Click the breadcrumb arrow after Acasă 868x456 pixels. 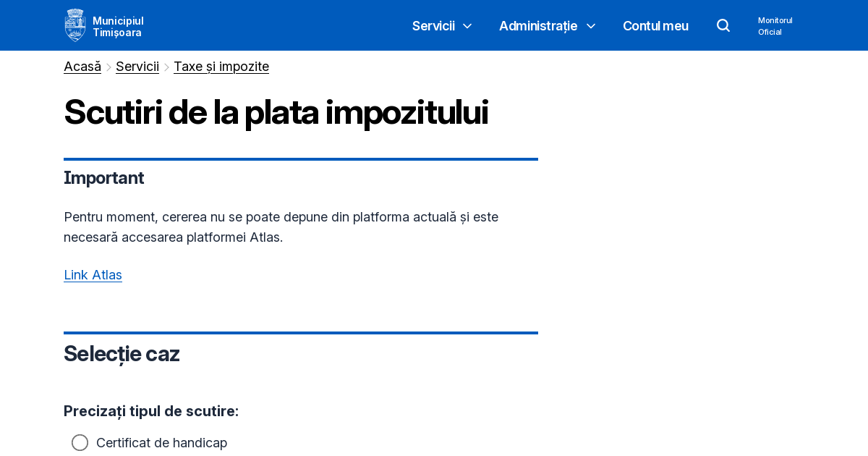point(109,67)
